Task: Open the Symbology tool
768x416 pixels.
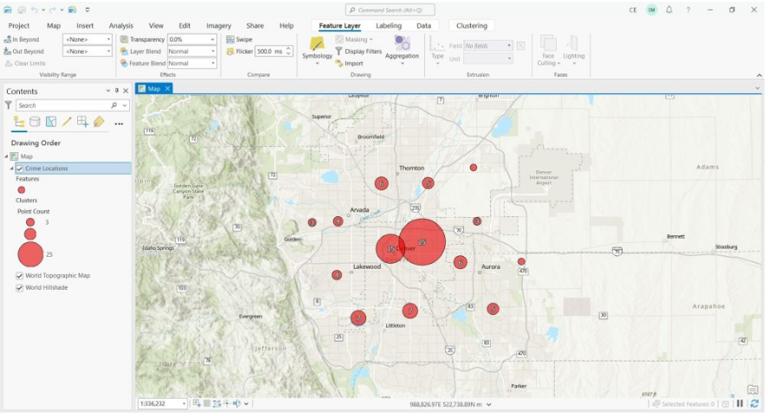Action: (x=317, y=50)
